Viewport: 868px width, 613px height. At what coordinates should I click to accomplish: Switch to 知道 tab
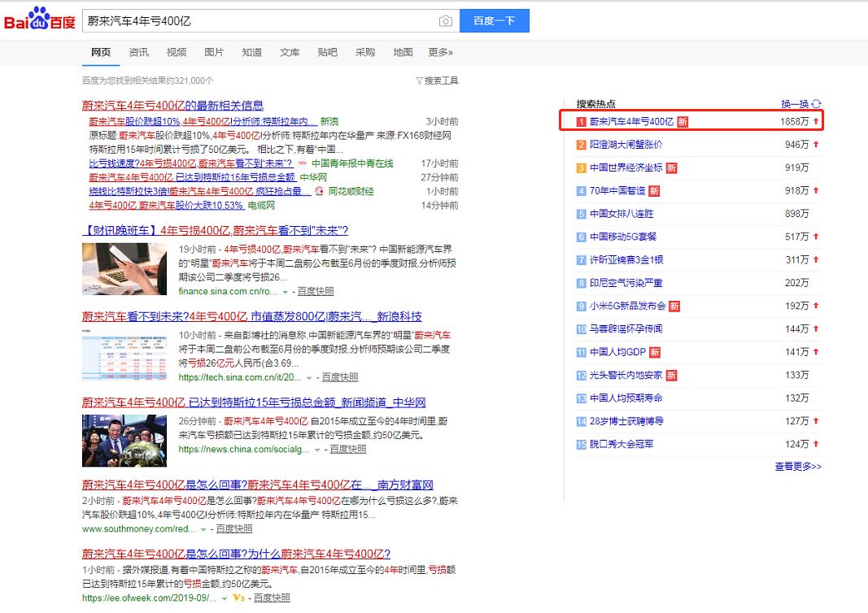[x=252, y=52]
